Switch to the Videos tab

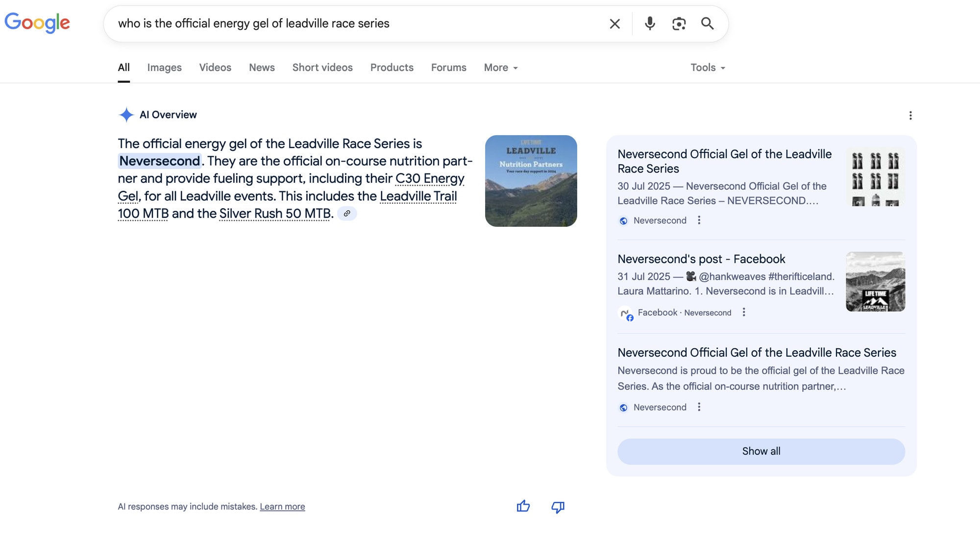(x=215, y=68)
